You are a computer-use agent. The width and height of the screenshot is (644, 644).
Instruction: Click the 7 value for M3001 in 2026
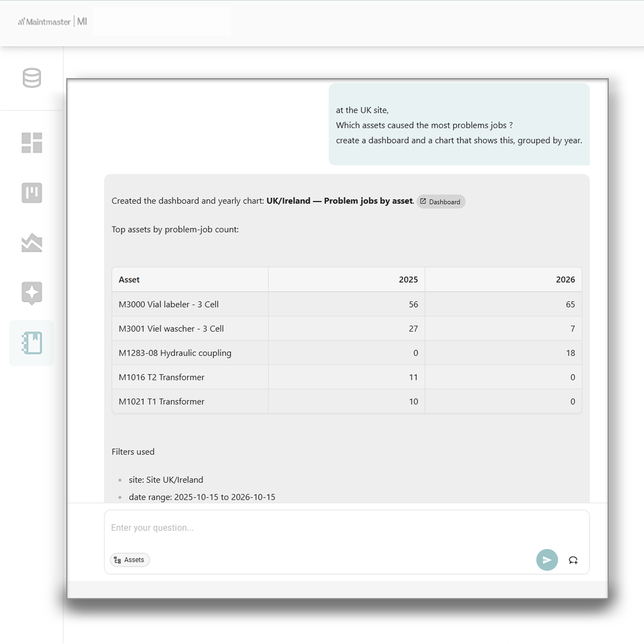coord(572,329)
